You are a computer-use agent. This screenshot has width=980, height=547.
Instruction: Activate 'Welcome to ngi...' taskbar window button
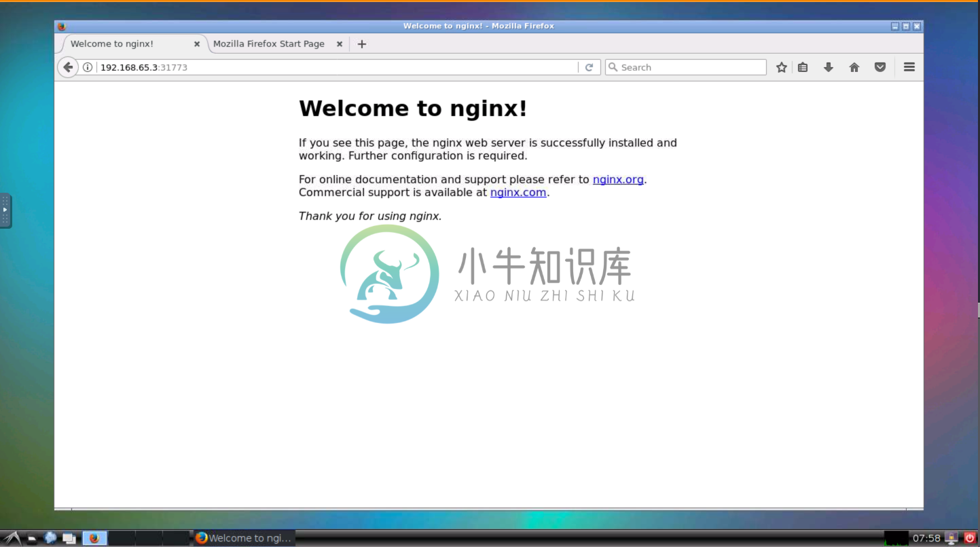(x=244, y=538)
